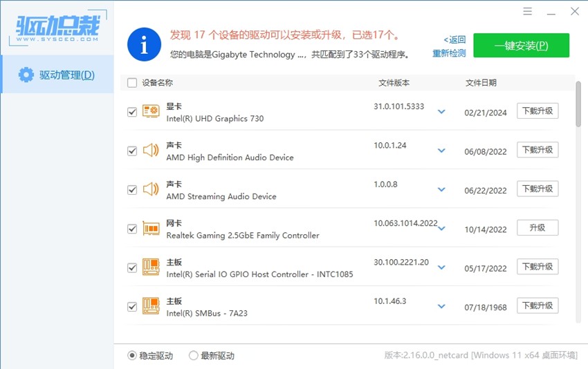Click the date 07/18/1968
588x369 pixels.
click(x=485, y=307)
